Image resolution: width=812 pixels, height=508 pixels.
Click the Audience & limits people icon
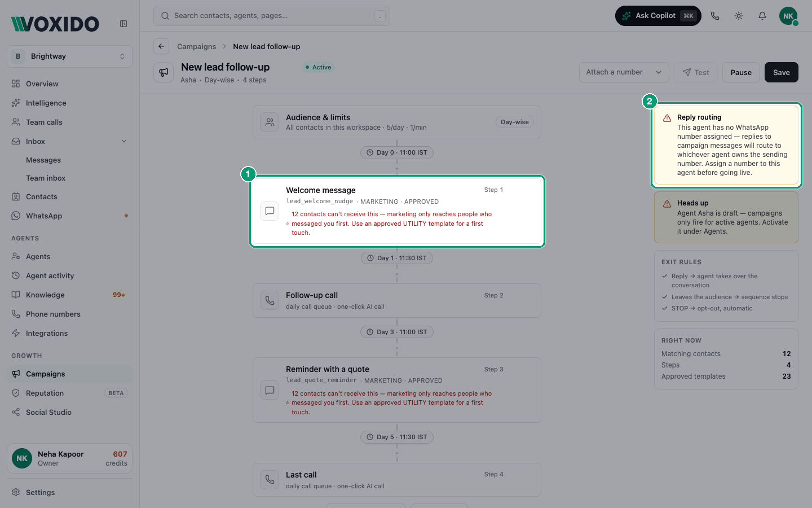click(270, 122)
